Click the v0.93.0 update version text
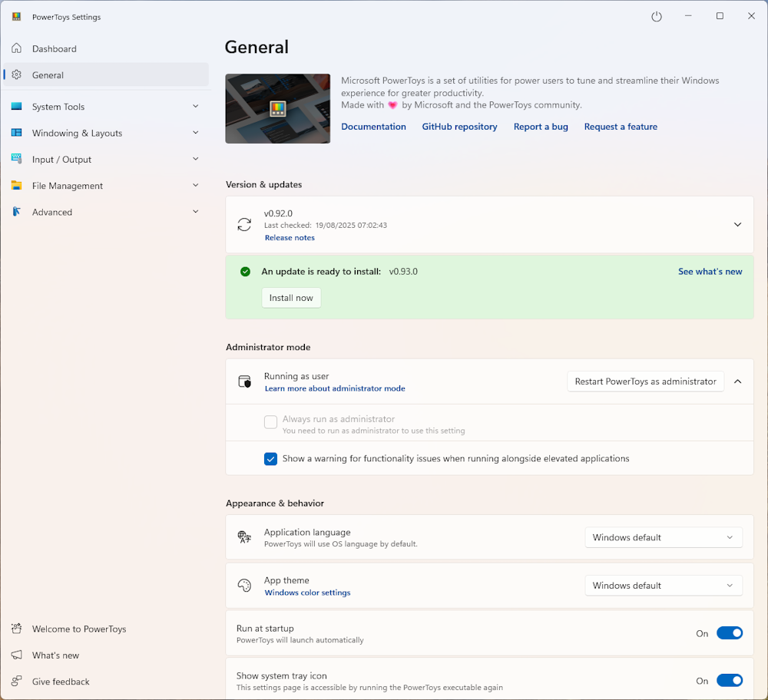Image resolution: width=768 pixels, height=700 pixels. (x=404, y=272)
